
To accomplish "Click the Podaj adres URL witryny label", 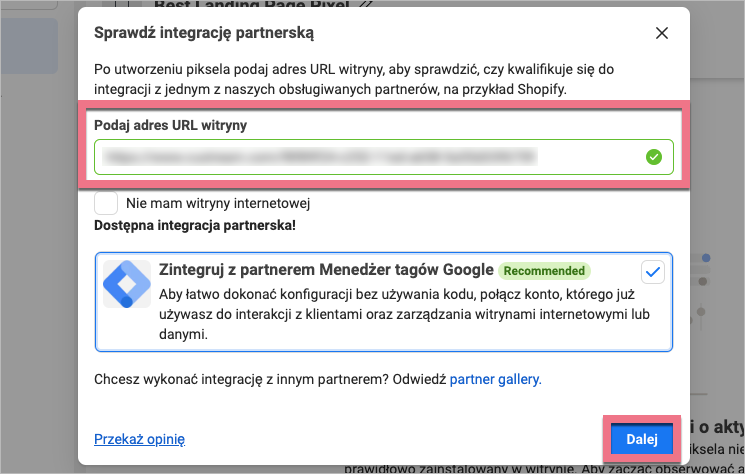I will click(x=170, y=125).
